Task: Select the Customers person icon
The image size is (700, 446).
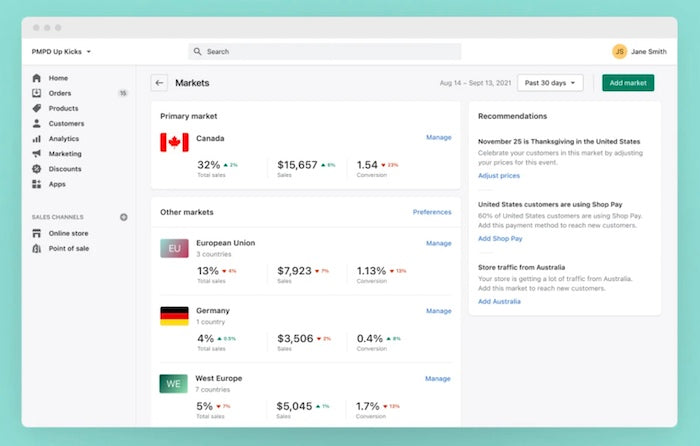Action: coord(37,124)
